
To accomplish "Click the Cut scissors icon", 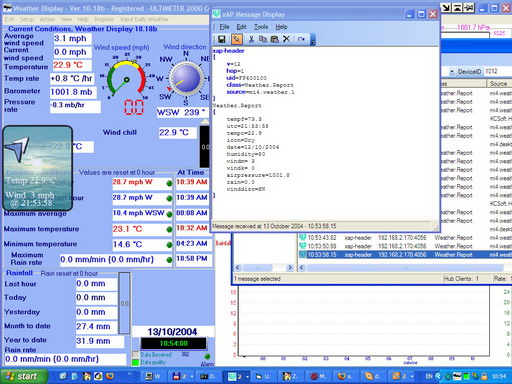I will click(251, 39).
